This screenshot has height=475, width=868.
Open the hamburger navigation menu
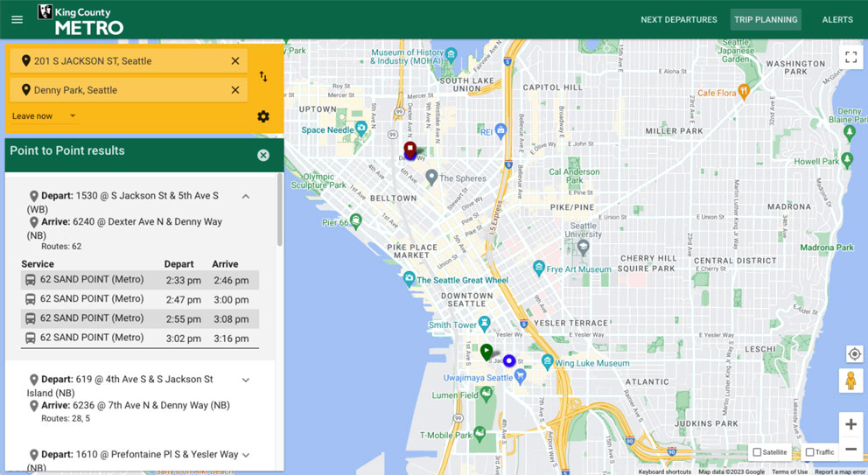tap(17, 19)
